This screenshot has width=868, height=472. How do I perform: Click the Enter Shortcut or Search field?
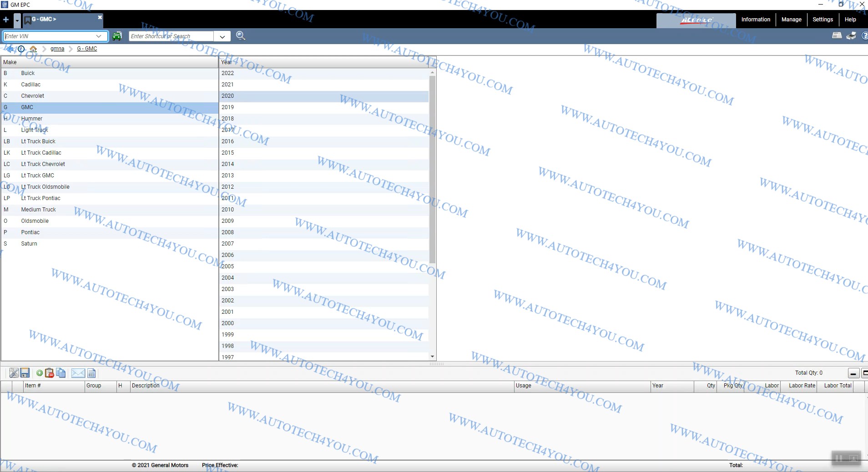pyautogui.click(x=171, y=36)
